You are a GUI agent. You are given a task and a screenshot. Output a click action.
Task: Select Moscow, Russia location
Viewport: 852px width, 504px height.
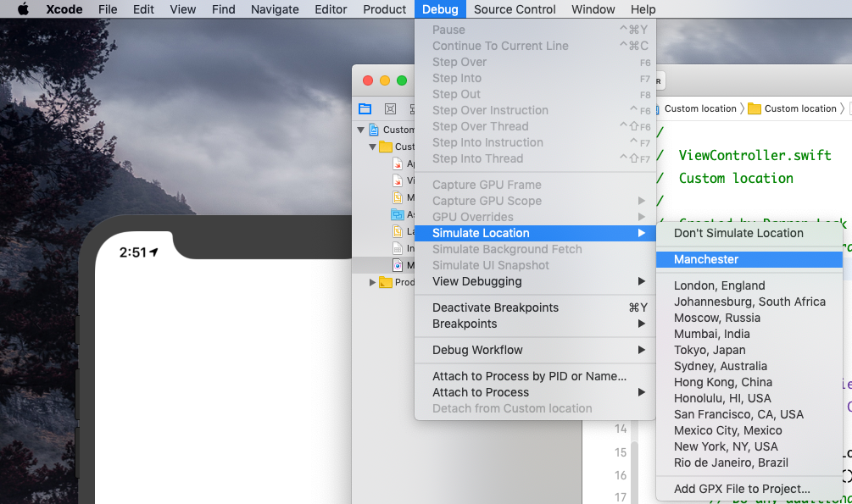(x=749, y=318)
